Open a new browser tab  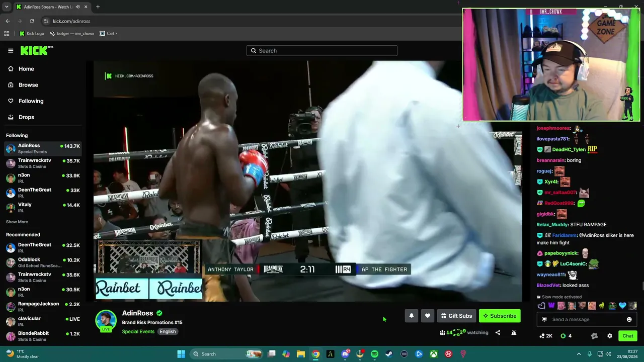point(98,7)
